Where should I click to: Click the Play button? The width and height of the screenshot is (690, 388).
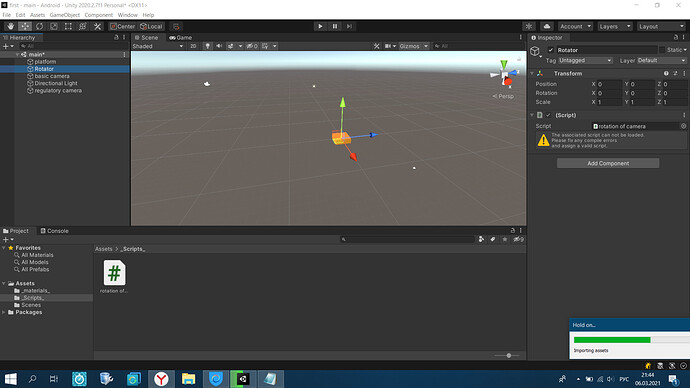(320, 26)
